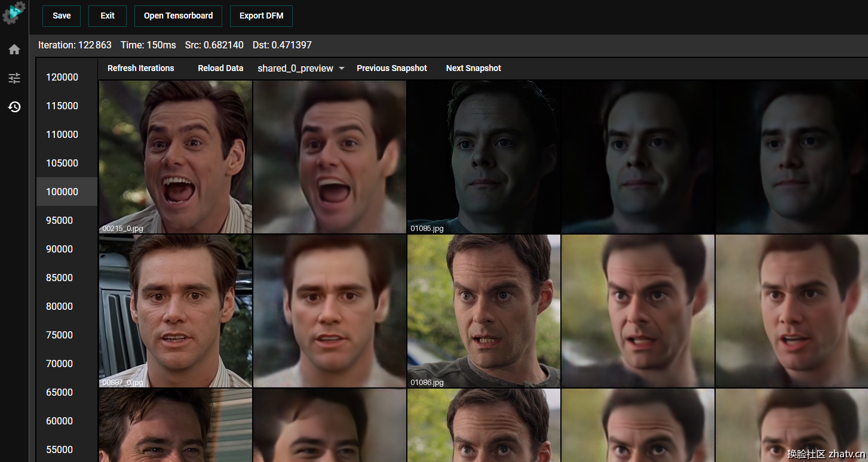The height and width of the screenshot is (462, 868).
Task: Select iteration 85000 snapshot
Action: [66, 278]
